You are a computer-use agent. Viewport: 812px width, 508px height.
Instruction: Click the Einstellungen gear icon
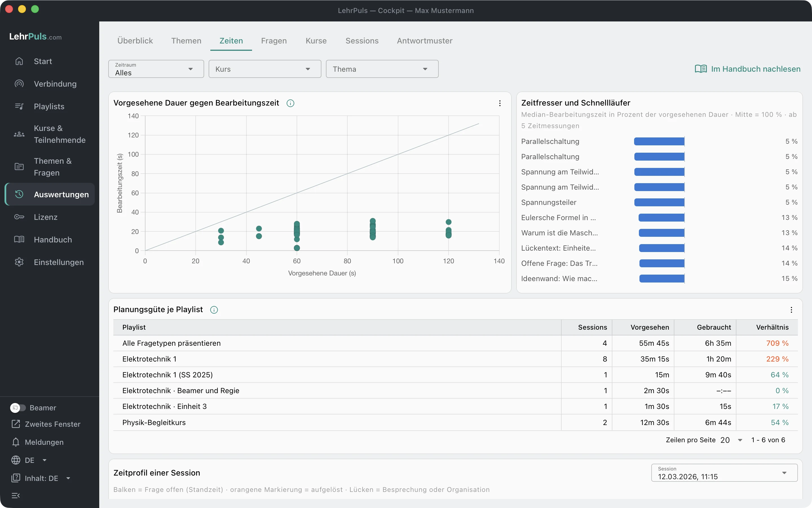pos(19,262)
